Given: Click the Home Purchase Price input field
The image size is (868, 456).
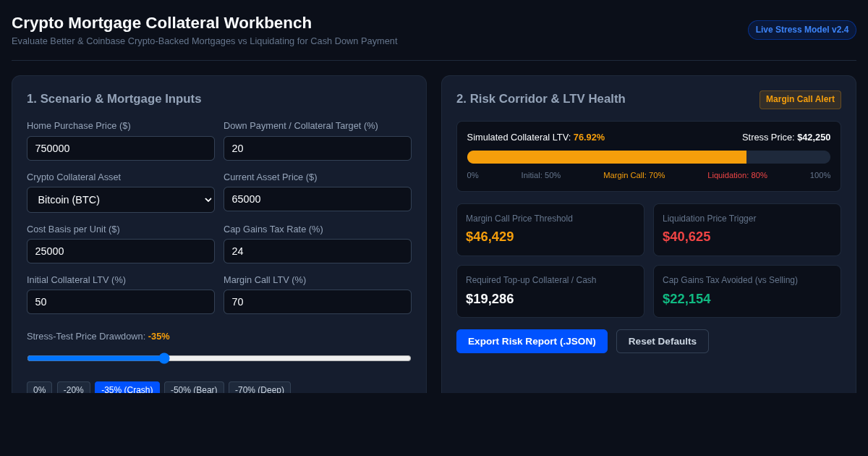Looking at the screenshot, I should (121, 148).
